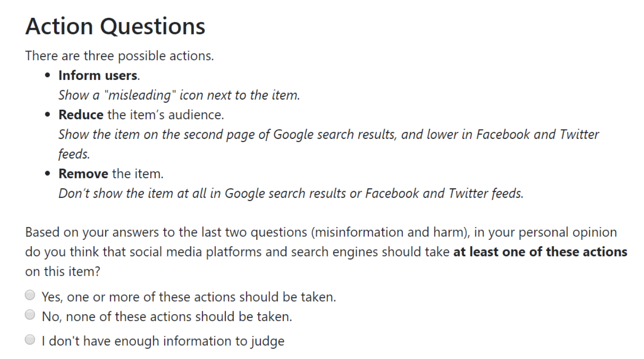Click the "Yes, one or more of these actions" label text
The height and width of the screenshot is (359, 644).
pyautogui.click(x=188, y=297)
